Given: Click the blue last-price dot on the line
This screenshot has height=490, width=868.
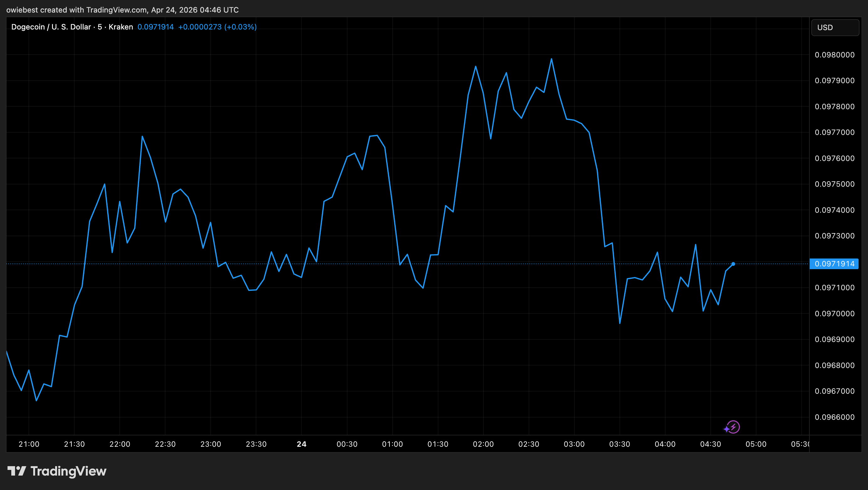Looking at the screenshot, I should [x=733, y=264].
